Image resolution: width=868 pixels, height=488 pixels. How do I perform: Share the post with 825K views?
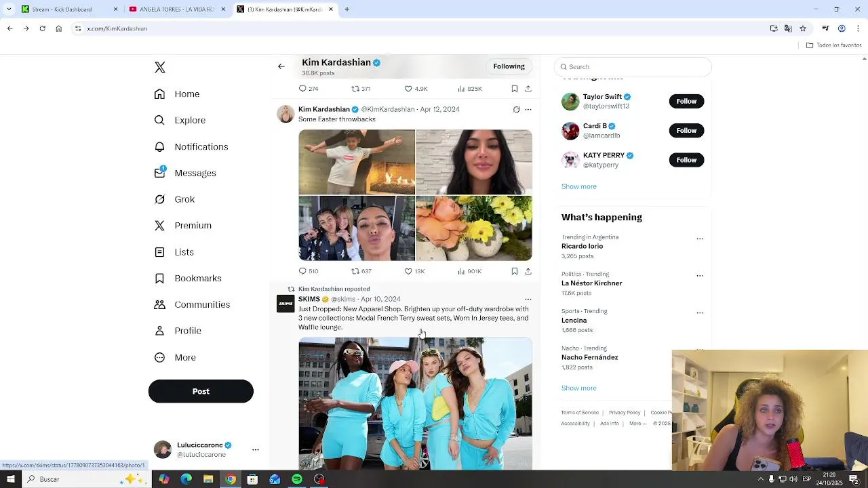(x=528, y=89)
